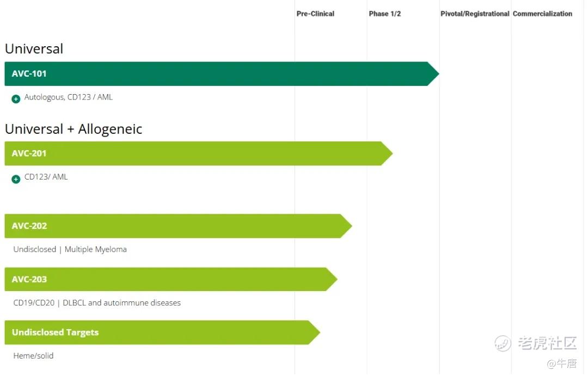
Task: Click the AVC-201 pipeline bar
Action: (198, 153)
